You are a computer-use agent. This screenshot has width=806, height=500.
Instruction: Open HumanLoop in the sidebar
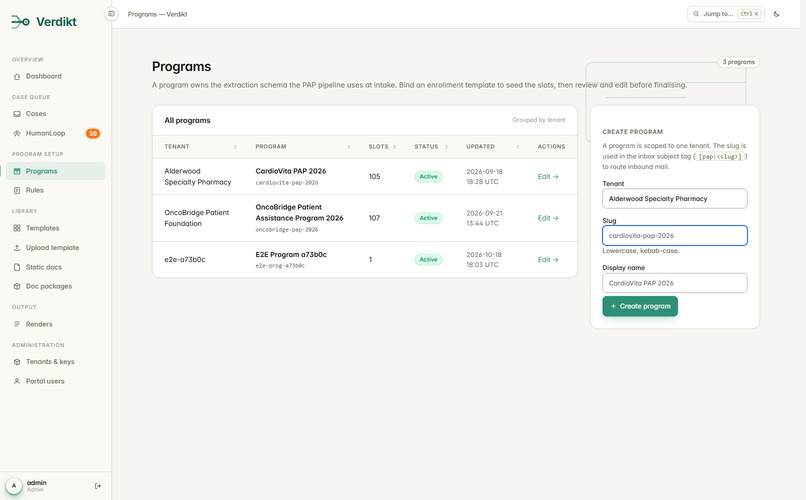(x=56, y=133)
